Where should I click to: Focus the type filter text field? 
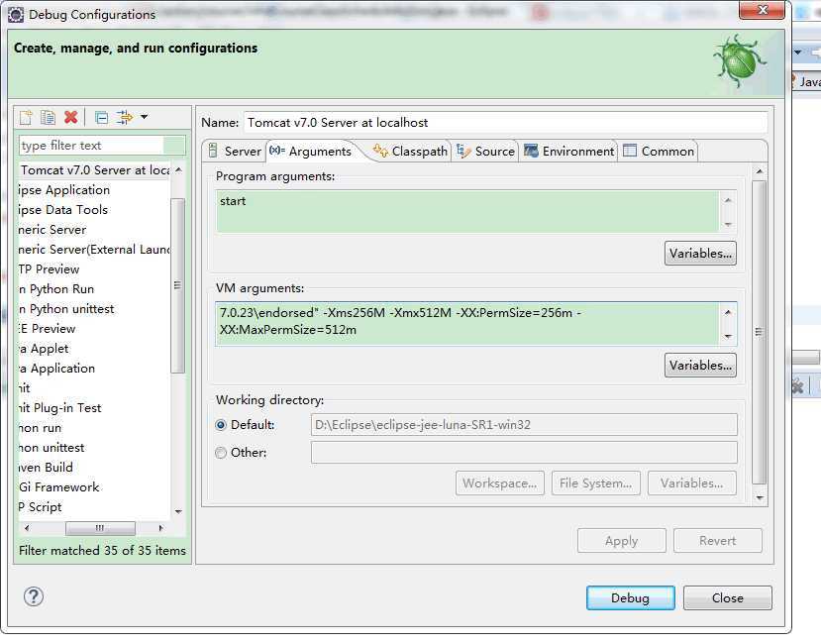102,146
